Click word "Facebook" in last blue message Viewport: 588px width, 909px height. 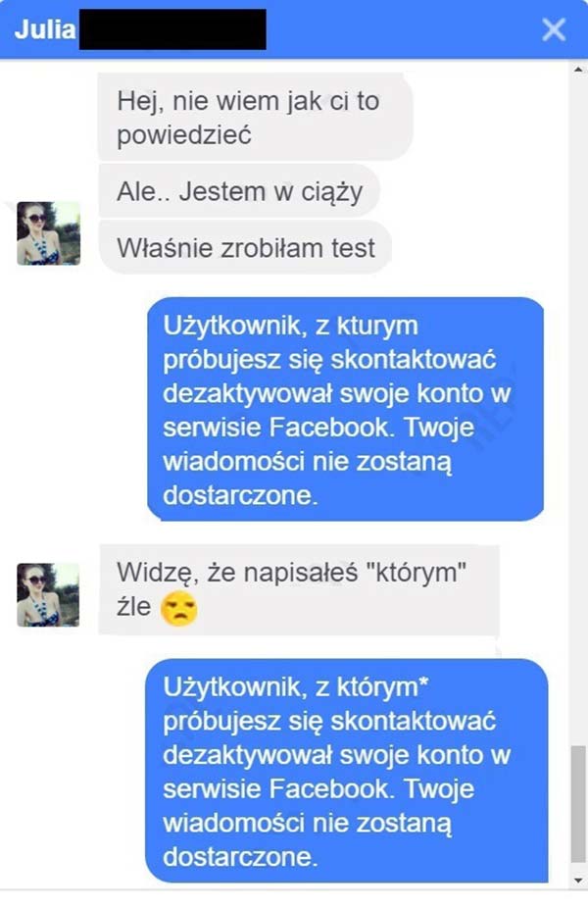[332, 789]
